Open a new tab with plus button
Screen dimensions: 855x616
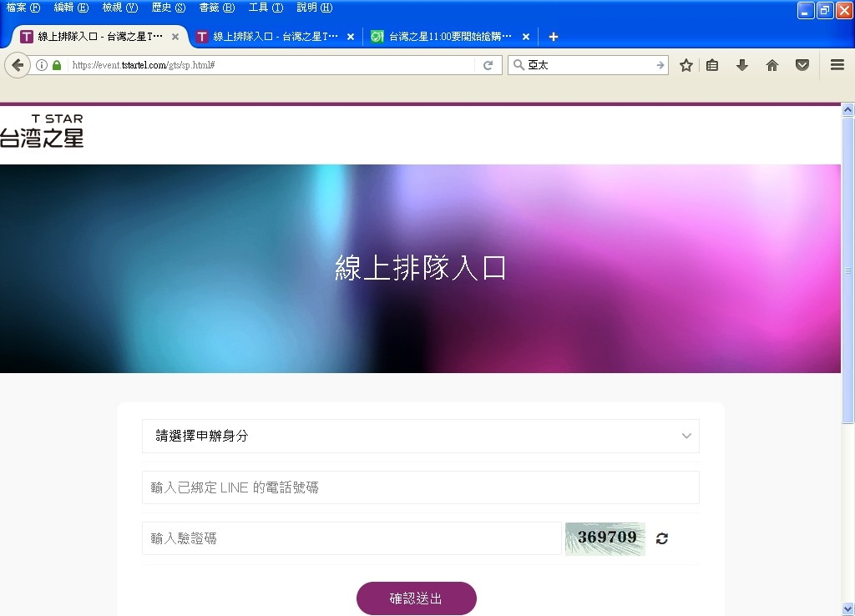(x=554, y=37)
